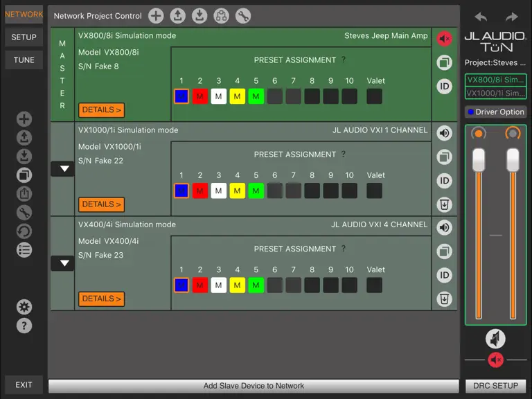Screen dimensions: 532x399
Task: Click the plus icon in left sidebar
Action: (x=24, y=119)
